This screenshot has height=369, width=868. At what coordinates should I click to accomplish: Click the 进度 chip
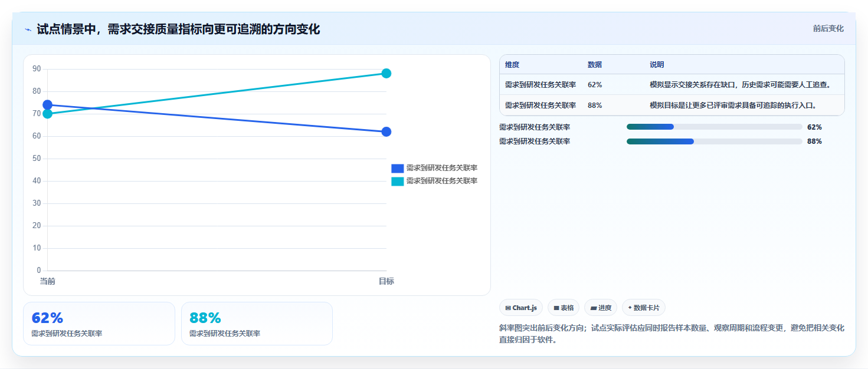tap(601, 308)
